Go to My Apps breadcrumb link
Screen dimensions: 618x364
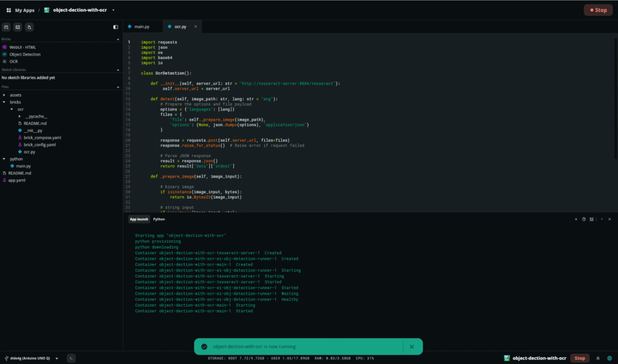pos(25,10)
